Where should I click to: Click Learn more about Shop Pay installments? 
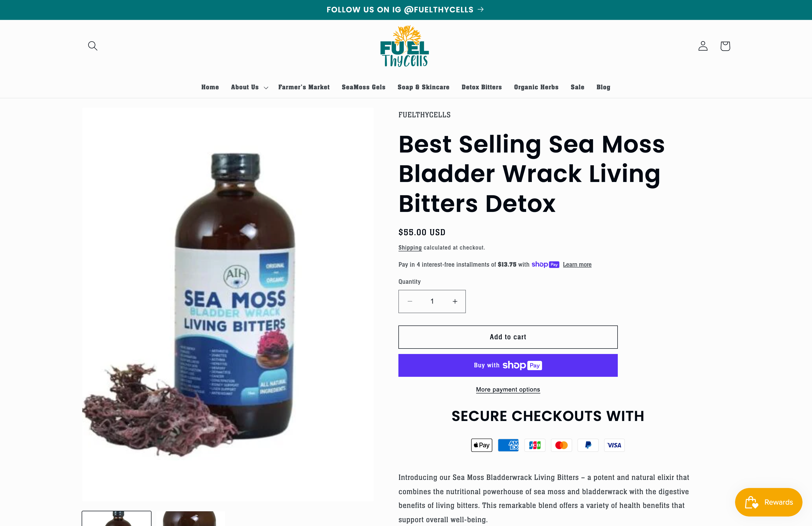click(577, 264)
